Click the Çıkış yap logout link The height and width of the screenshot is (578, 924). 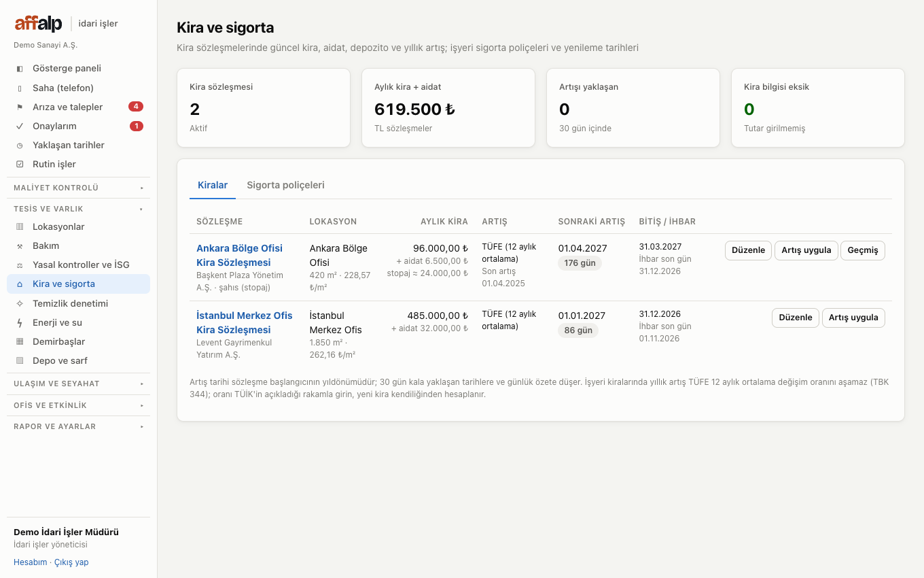(71, 562)
